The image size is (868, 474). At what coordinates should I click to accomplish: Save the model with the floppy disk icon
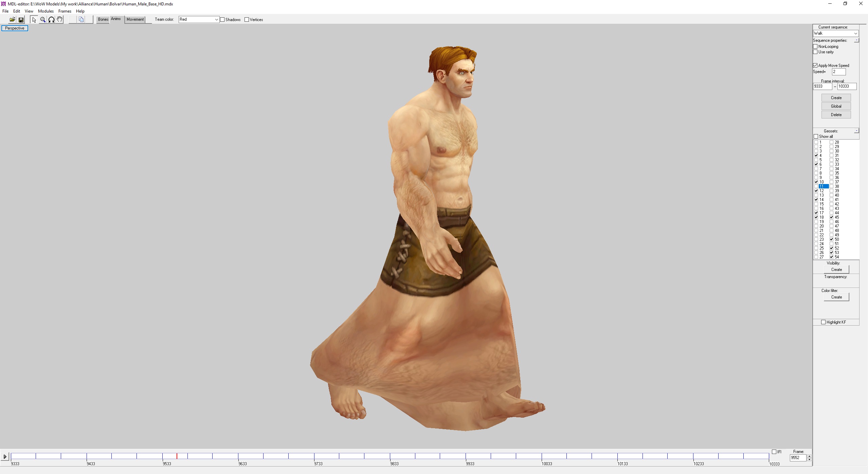tap(21, 20)
